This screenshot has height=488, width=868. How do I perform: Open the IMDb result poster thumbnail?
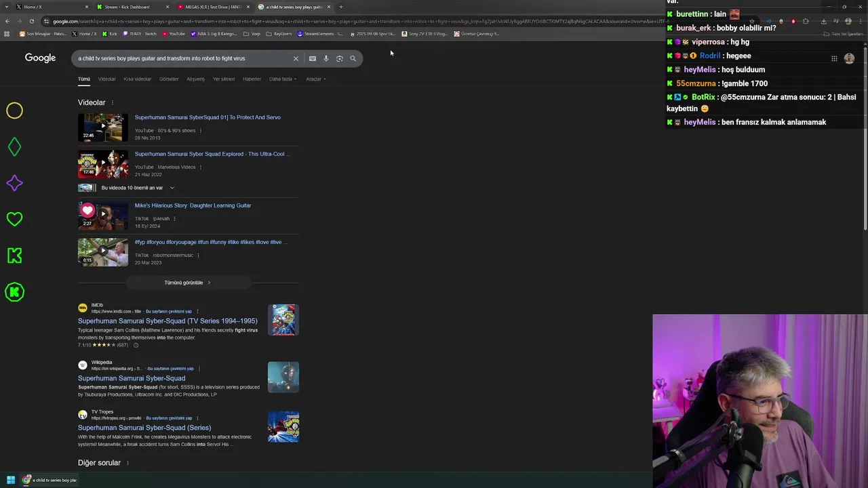tap(283, 320)
